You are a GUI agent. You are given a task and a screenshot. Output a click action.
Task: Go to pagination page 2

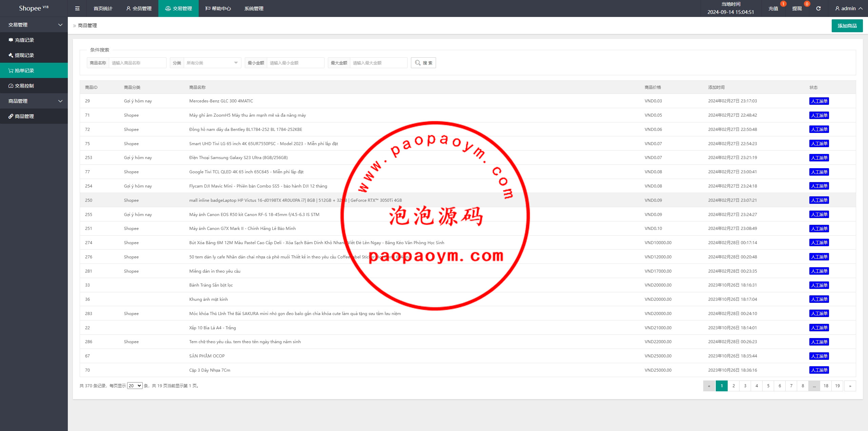733,386
